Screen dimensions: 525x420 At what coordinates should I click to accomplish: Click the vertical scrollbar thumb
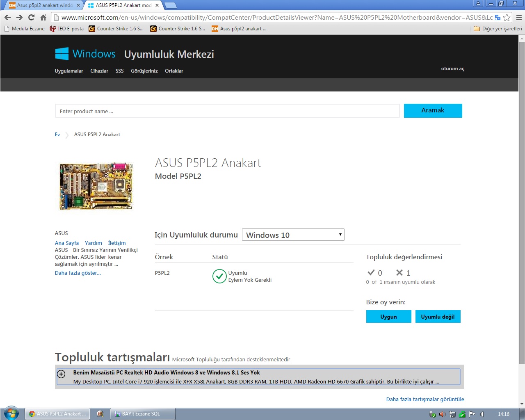click(522, 203)
